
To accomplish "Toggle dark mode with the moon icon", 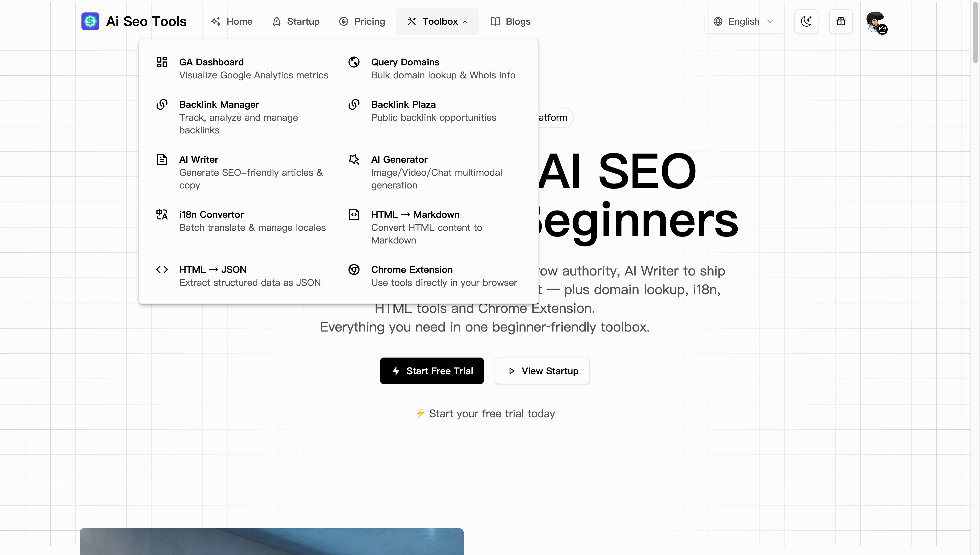I will 806,21.
